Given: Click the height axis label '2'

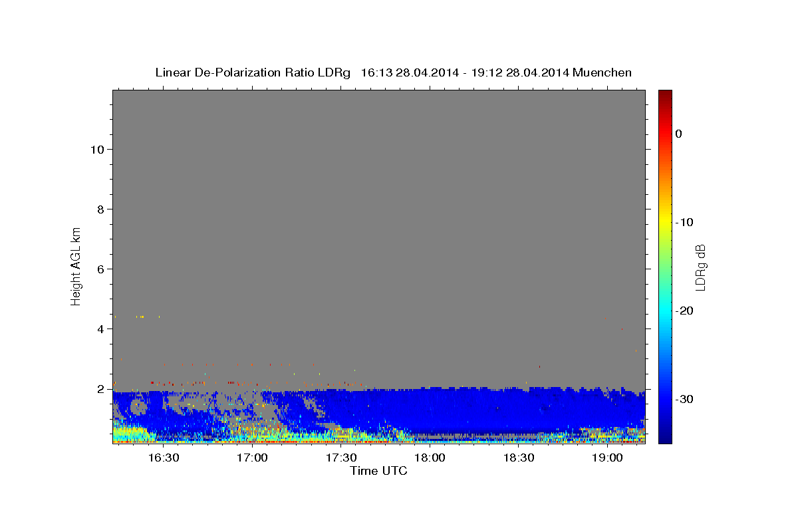Looking at the screenshot, I should tap(102, 389).
